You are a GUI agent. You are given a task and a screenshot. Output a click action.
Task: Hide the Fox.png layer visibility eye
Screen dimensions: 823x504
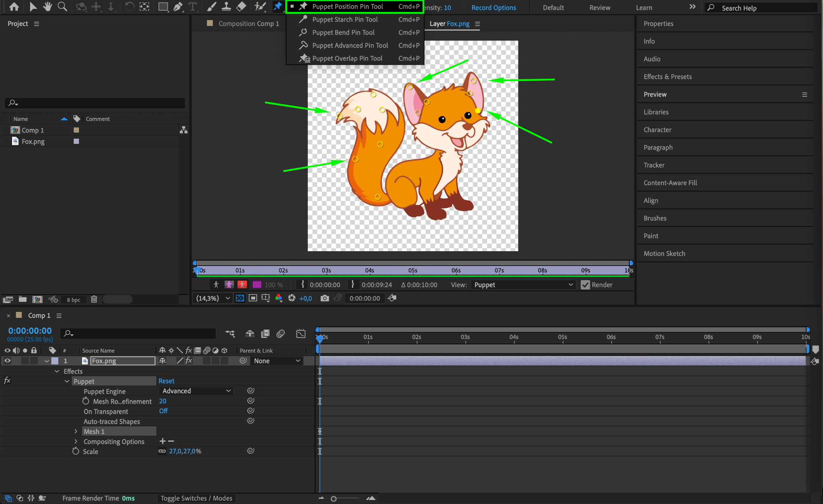coord(7,361)
